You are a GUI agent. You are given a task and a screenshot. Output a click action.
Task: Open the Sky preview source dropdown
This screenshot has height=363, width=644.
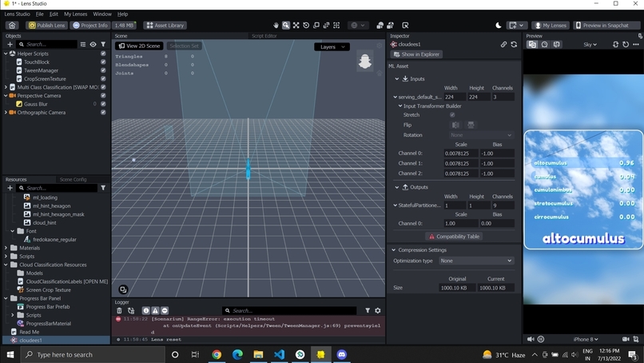tap(590, 44)
